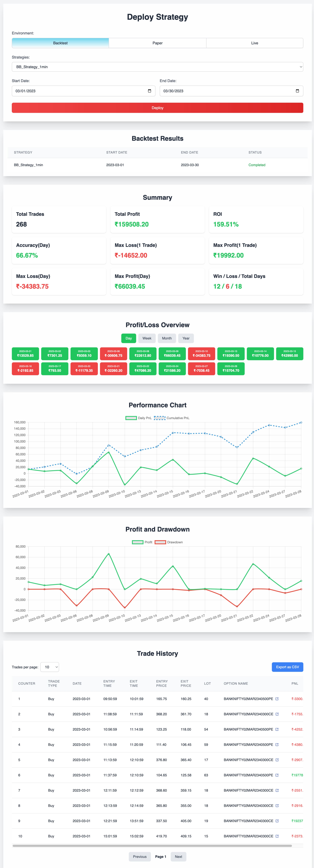Click the 2023-03-09 daily profit tile
Viewport: 314px width, 868px height.
click(172, 354)
